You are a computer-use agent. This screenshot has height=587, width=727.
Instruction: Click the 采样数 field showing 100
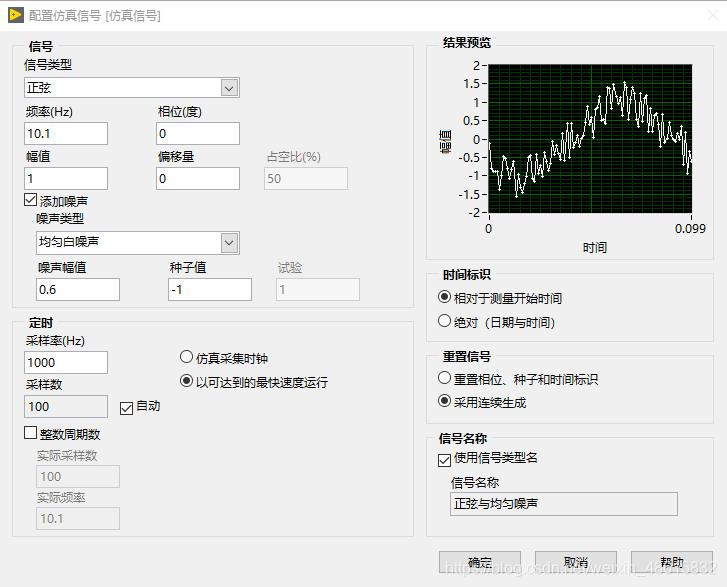point(66,407)
